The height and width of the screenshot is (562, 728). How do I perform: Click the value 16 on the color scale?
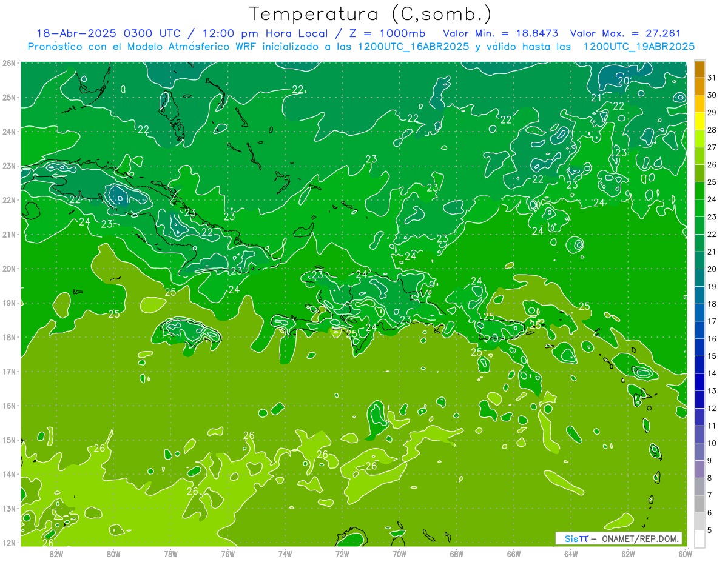point(712,338)
